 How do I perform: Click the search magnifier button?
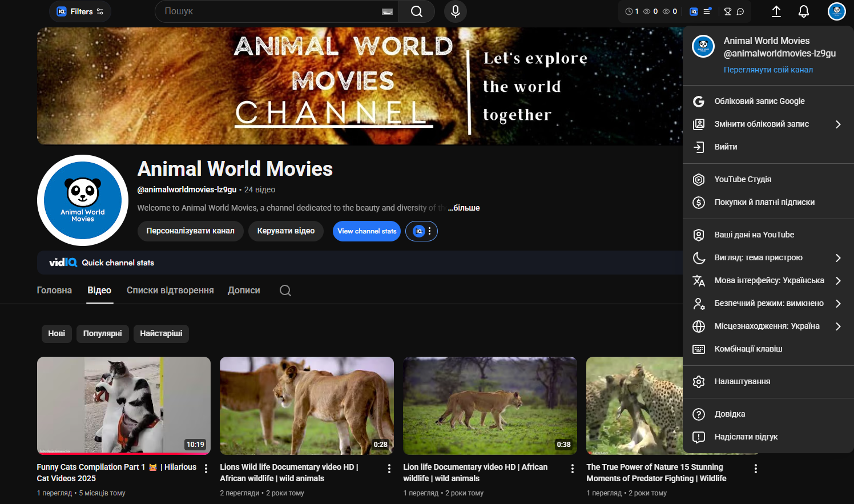[x=417, y=11]
